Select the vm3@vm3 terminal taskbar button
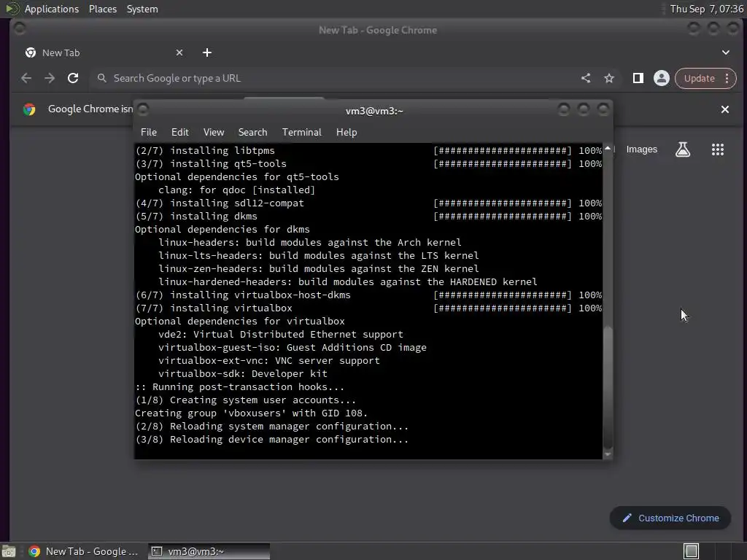The height and width of the screenshot is (560, 747). click(209, 551)
